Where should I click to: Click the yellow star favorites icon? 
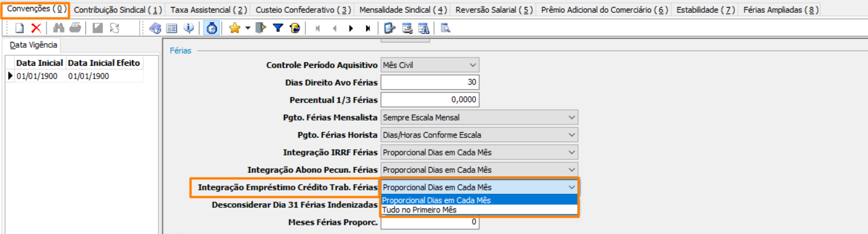(234, 28)
